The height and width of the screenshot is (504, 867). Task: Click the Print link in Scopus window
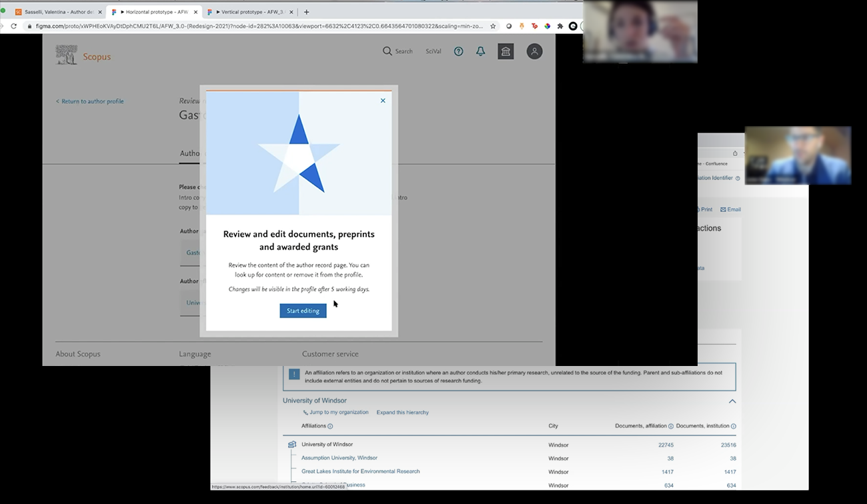pos(704,209)
